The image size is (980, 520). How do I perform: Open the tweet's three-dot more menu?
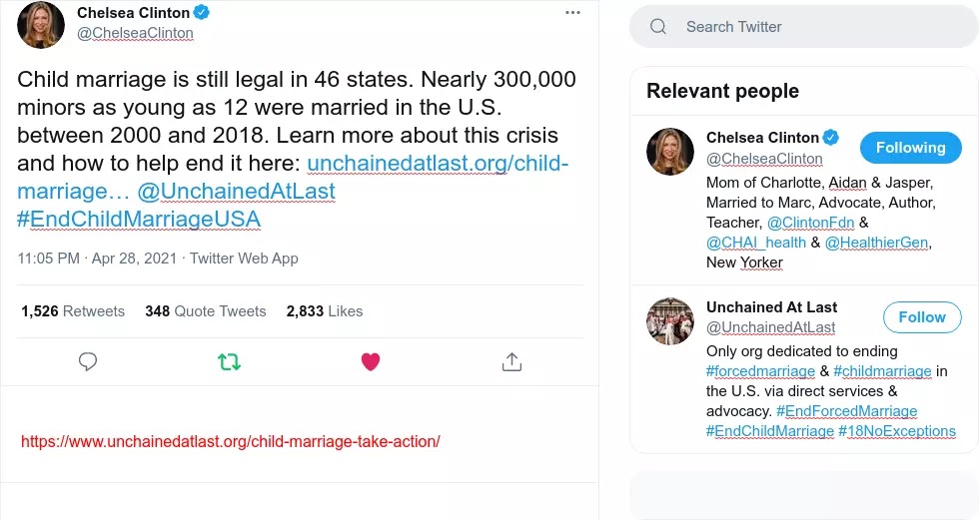(572, 13)
